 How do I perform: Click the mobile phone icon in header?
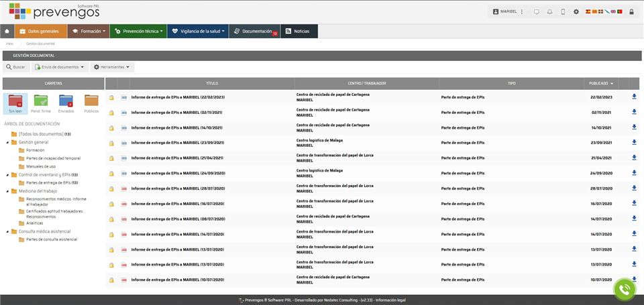click(x=563, y=11)
